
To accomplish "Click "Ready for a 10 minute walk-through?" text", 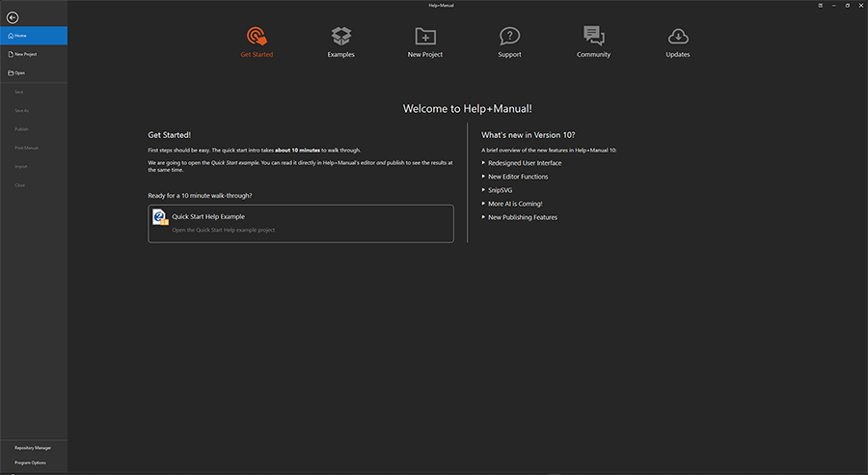I will click(200, 196).
